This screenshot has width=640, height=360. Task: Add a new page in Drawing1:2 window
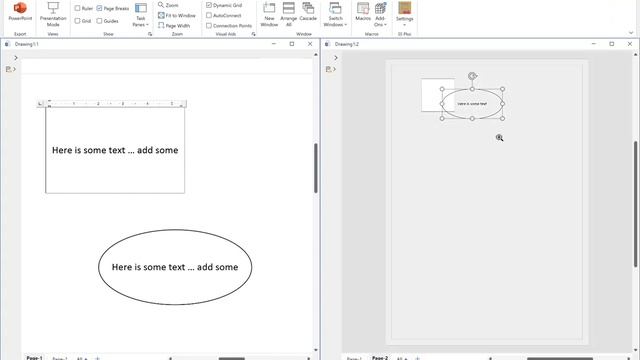pyautogui.click(x=418, y=358)
